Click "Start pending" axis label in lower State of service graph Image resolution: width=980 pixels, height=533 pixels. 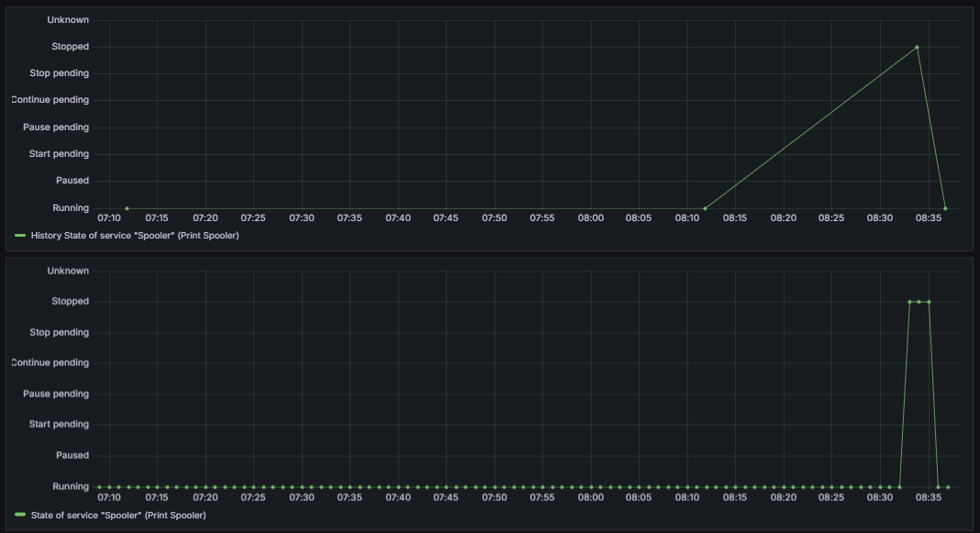coord(59,424)
